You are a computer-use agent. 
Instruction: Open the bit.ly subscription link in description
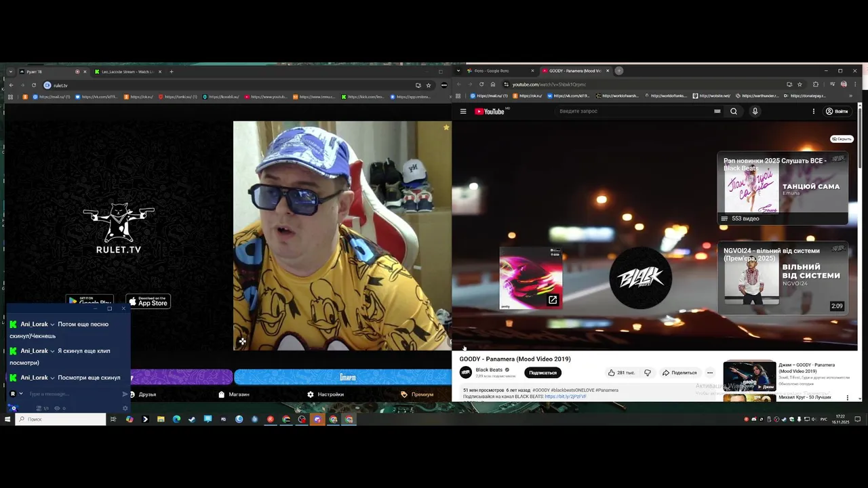click(x=566, y=396)
